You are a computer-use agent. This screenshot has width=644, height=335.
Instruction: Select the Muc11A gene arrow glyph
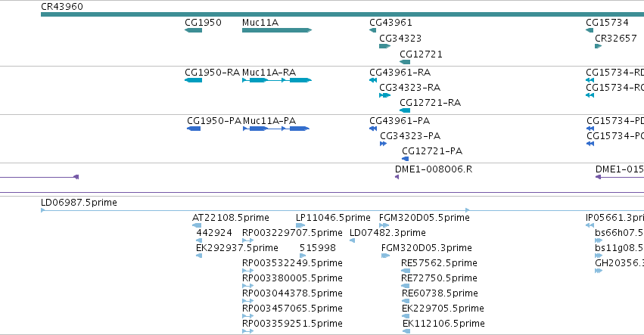[x=277, y=30]
